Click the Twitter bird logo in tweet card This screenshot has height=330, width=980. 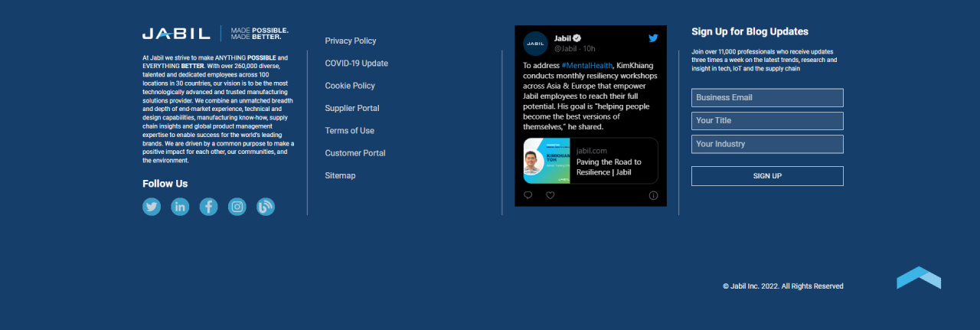point(653,38)
